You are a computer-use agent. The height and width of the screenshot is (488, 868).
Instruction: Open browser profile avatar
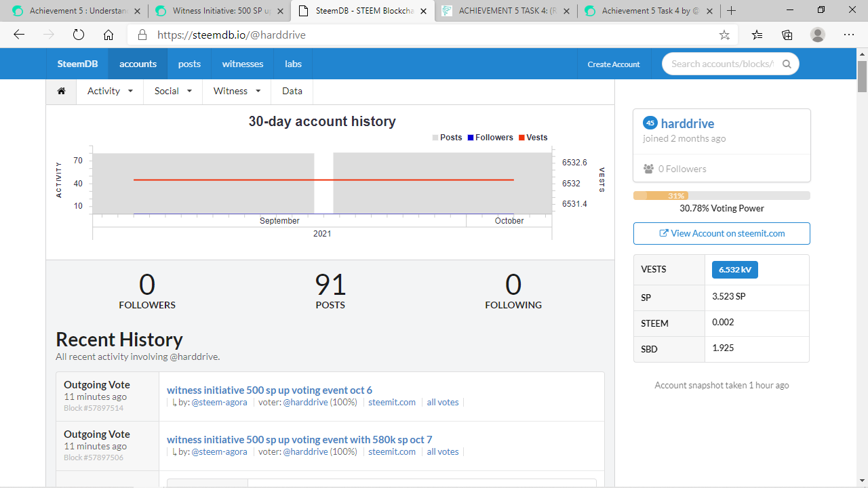818,35
